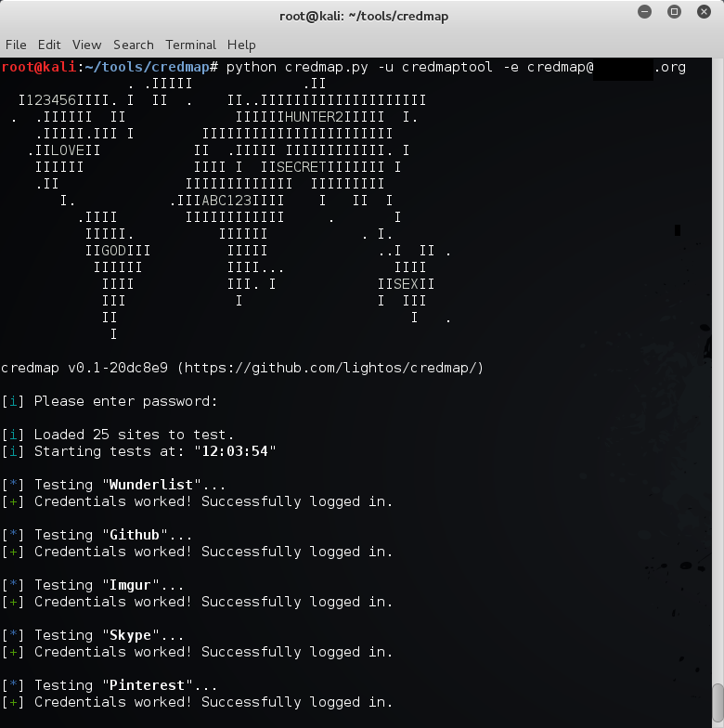
Task: Click the Testing "Imgur" line
Action: click(93, 585)
